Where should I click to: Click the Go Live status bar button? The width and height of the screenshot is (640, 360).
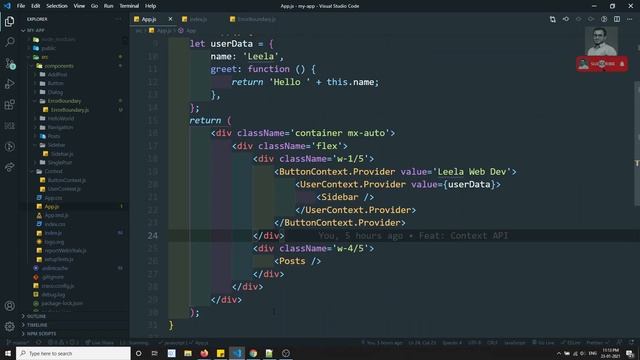543,343
